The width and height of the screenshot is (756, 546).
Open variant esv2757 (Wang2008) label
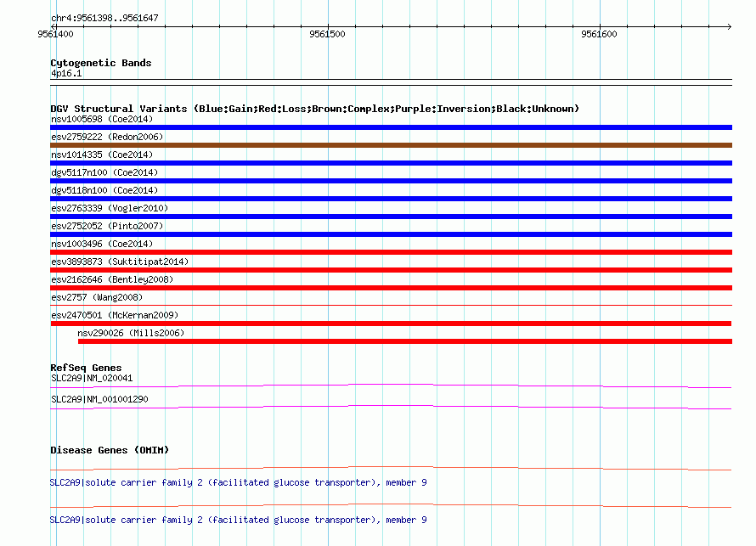(x=97, y=297)
